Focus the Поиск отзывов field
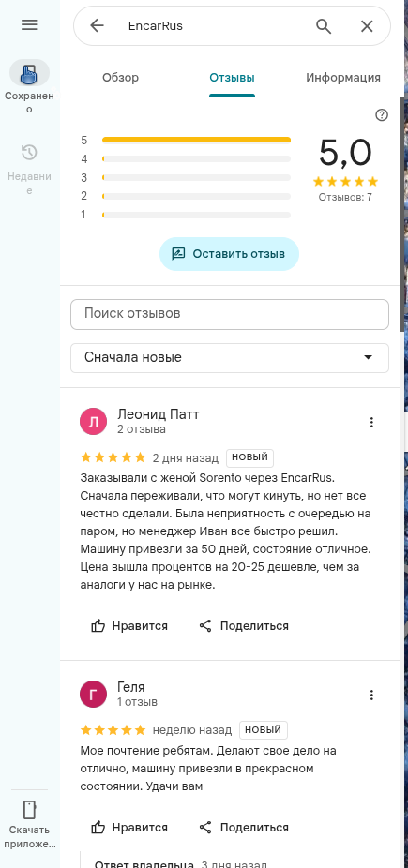 230,314
